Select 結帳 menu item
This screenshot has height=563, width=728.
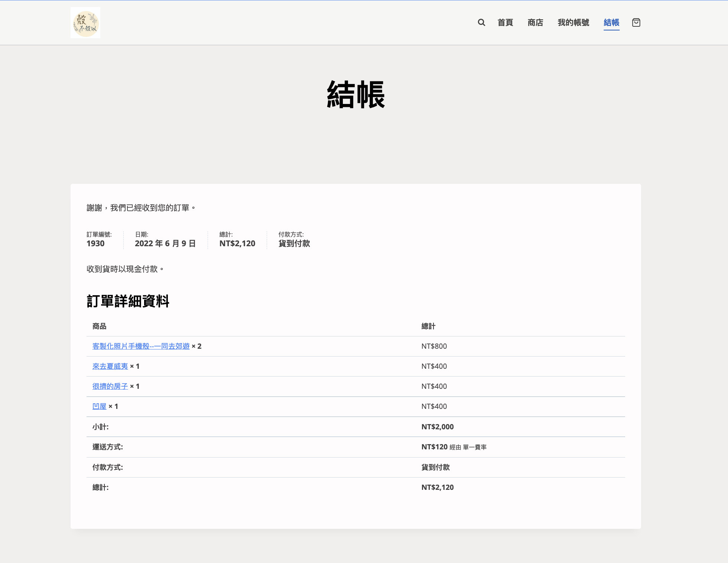coord(611,23)
